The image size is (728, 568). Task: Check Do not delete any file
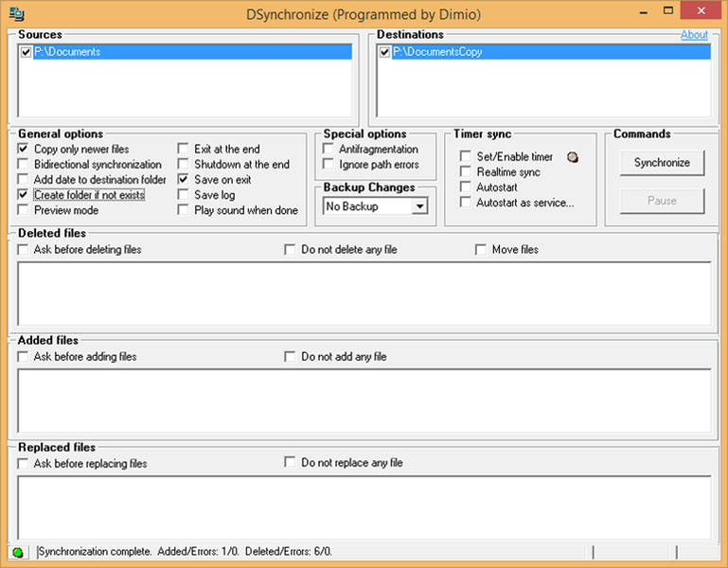tap(290, 250)
